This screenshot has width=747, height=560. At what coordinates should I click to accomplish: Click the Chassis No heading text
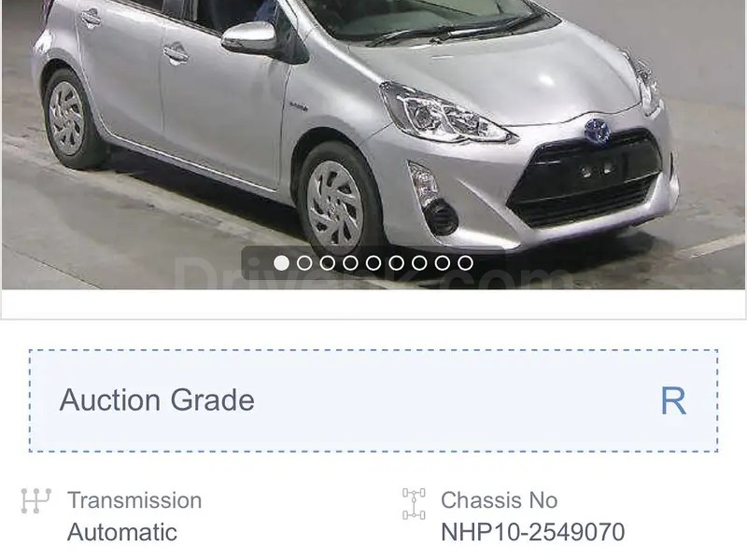[x=500, y=500]
